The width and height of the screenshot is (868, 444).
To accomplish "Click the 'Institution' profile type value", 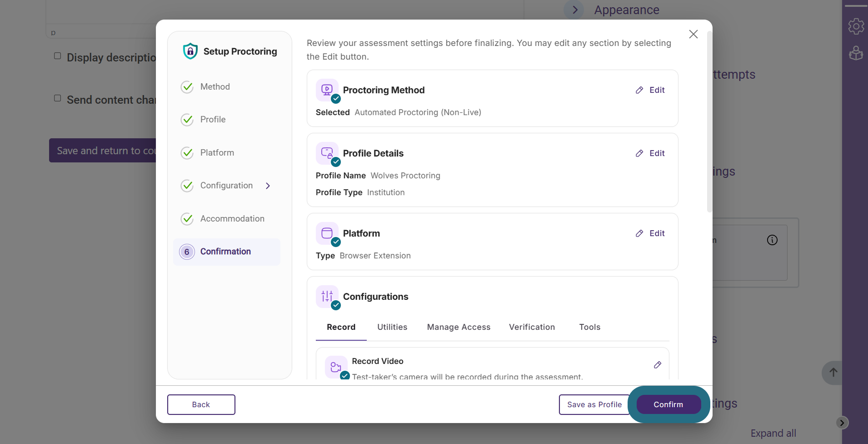I will (x=386, y=192).
